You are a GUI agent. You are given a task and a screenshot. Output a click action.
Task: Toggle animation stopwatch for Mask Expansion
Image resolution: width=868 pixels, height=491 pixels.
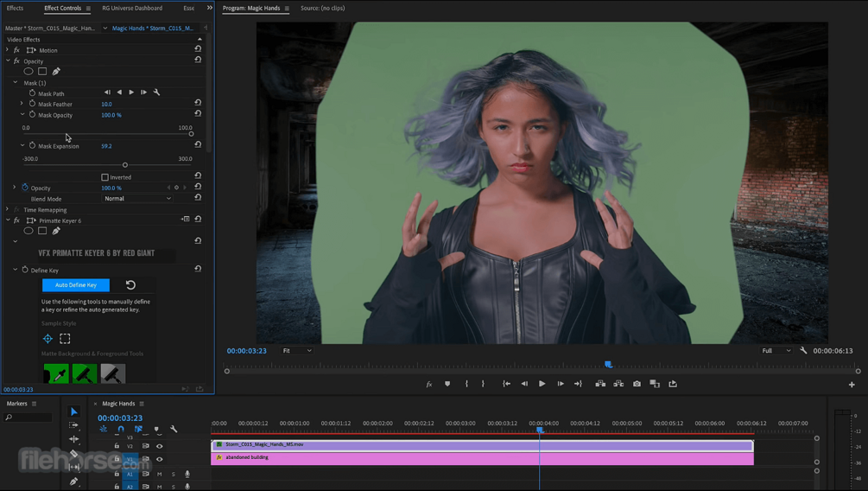32,146
